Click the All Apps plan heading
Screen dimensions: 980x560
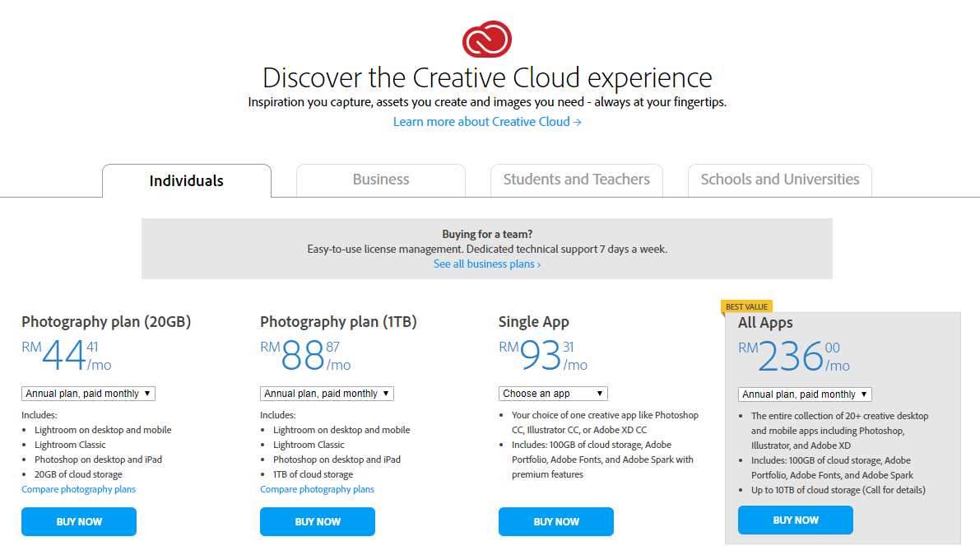[x=765, y=323]
